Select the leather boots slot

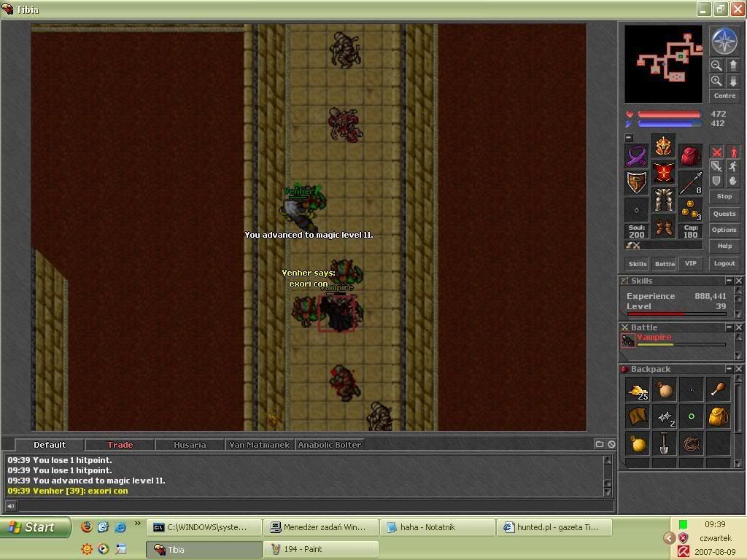click(x=663, y=227)
